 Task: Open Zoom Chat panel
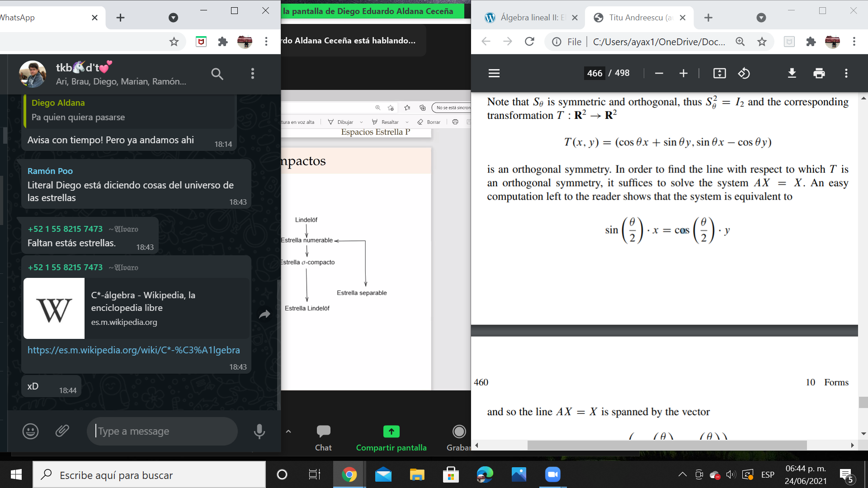coord(323,437)
